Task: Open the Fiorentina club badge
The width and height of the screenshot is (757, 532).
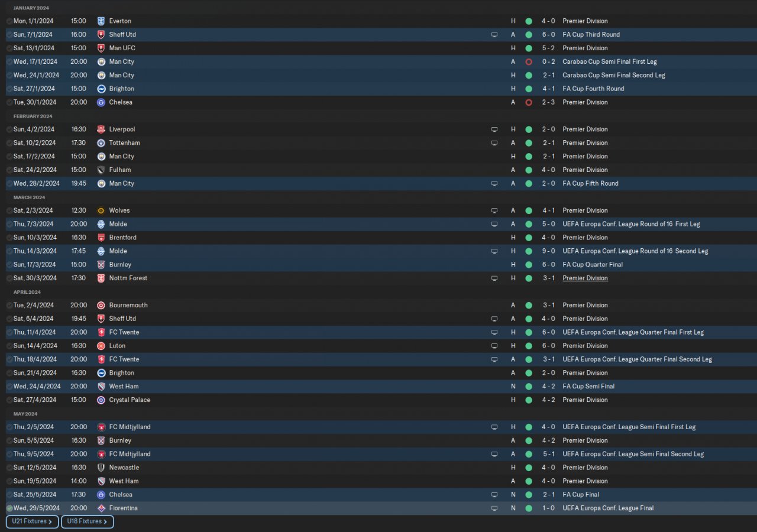Action: 101,508
